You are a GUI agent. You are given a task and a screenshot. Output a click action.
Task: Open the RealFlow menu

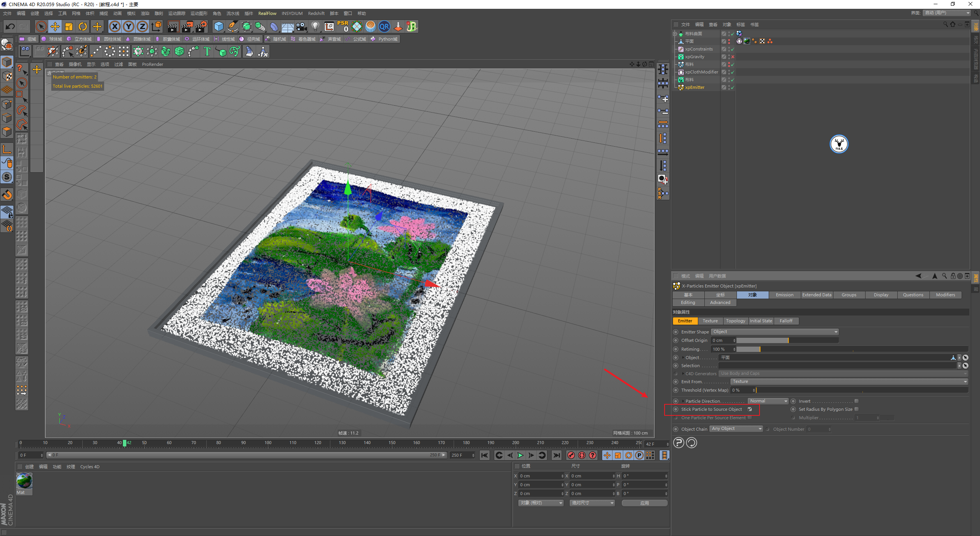click(267, 13)
